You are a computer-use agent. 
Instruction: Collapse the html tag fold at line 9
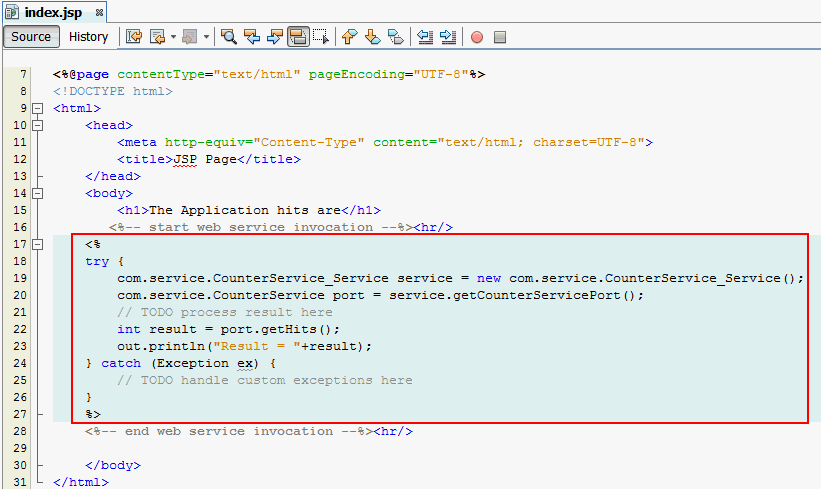point(38,108)
